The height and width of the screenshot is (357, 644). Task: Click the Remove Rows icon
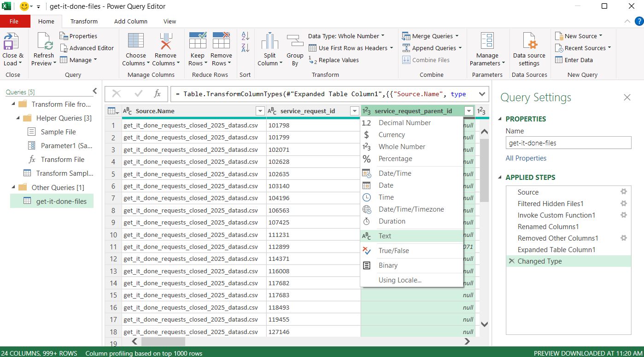pyautogui.click(x=221, y=40)
